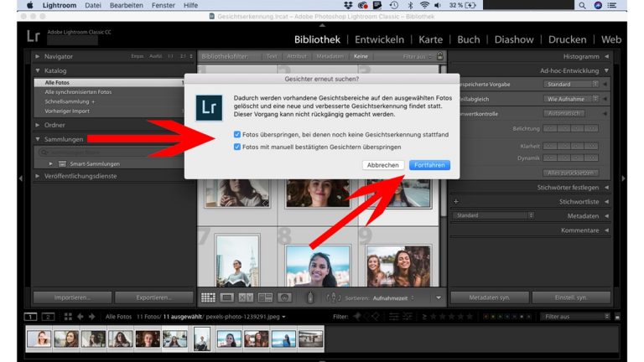Viewport: 644px width, 362px height.
Task: Open survey view mode icon
Action: point(266,297)
